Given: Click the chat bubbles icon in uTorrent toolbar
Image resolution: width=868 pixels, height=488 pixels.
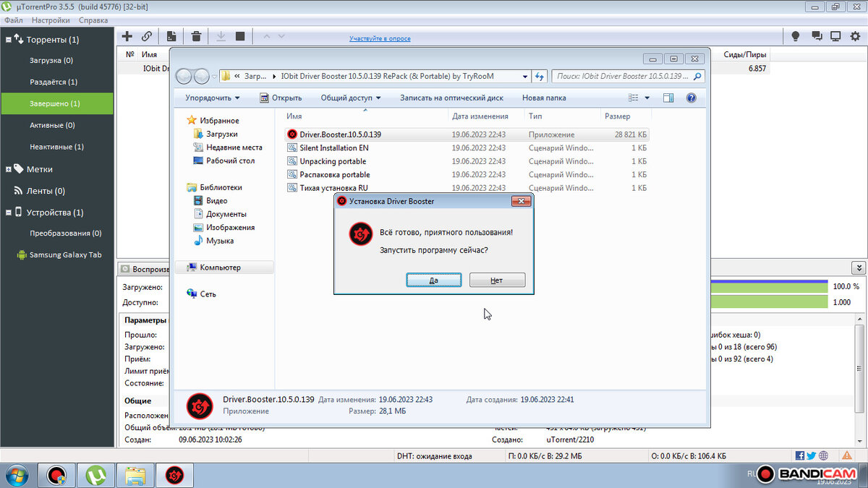Looking at the screenshot, I should point(817,36).
